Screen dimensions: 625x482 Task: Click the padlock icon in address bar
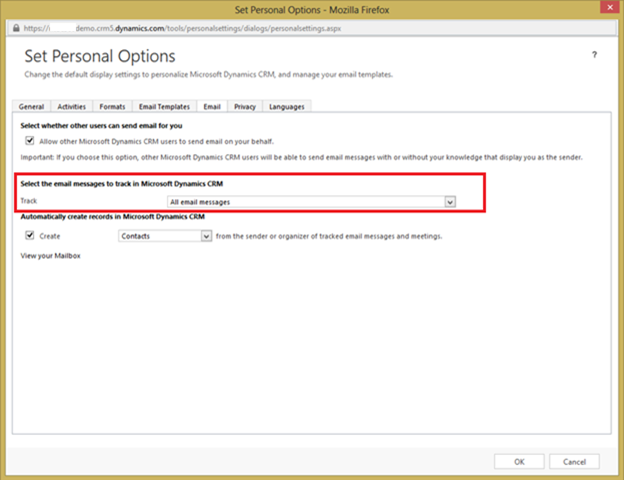point(16,28)
